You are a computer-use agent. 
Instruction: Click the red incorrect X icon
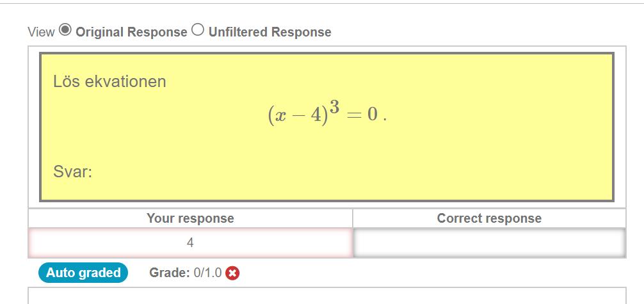(x=232, y=273)
